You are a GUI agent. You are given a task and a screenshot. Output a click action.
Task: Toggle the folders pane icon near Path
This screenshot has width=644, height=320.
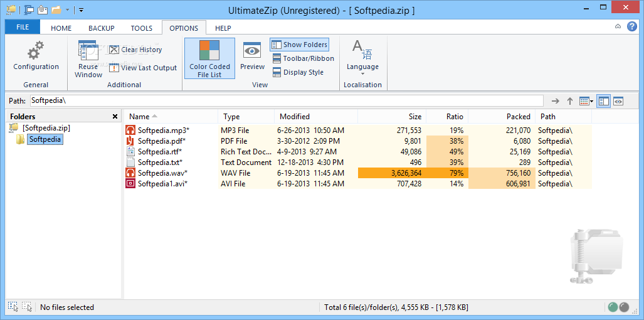(603, 101)
